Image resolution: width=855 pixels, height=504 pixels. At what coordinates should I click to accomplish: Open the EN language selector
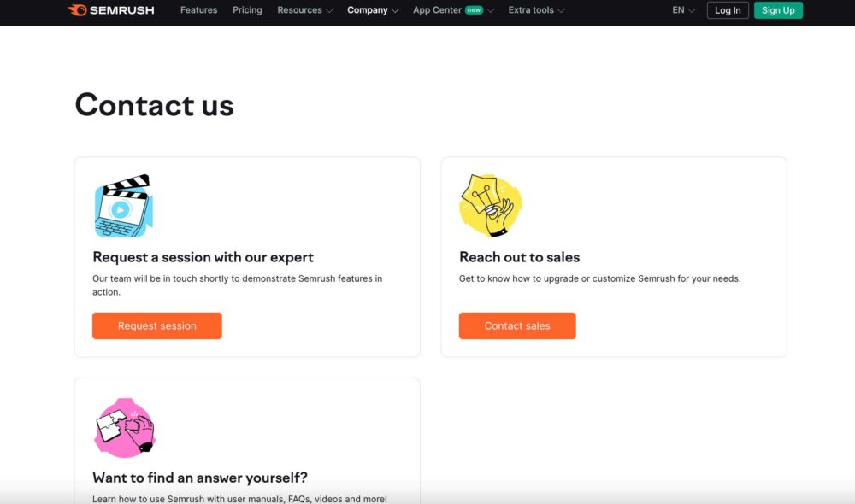pos(683,10)
